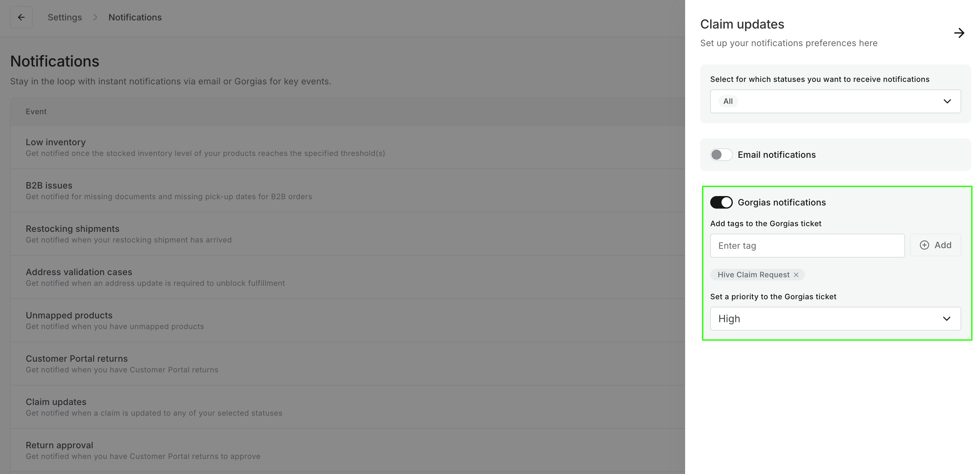Open the Restocking shipments event row
This screenshot has height=474, width=980.
(347, 234)
